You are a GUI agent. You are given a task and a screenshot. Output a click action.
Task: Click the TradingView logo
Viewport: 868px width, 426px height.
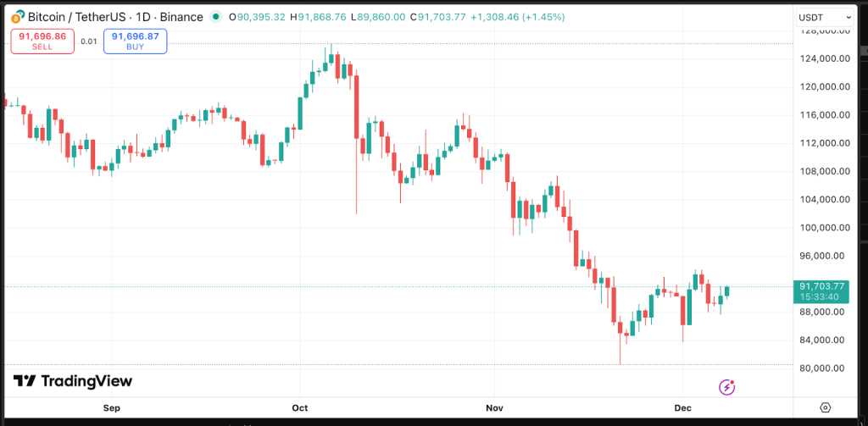click(x=73, y=382)
